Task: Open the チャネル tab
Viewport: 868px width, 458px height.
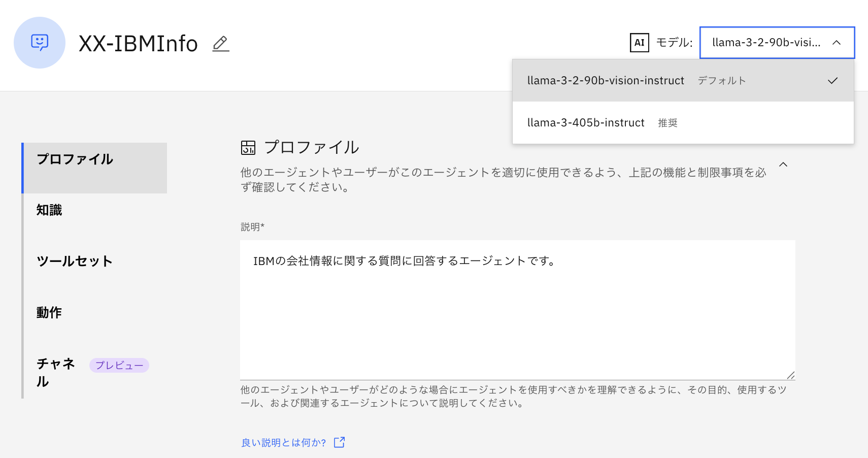Action: pos(56,372)
